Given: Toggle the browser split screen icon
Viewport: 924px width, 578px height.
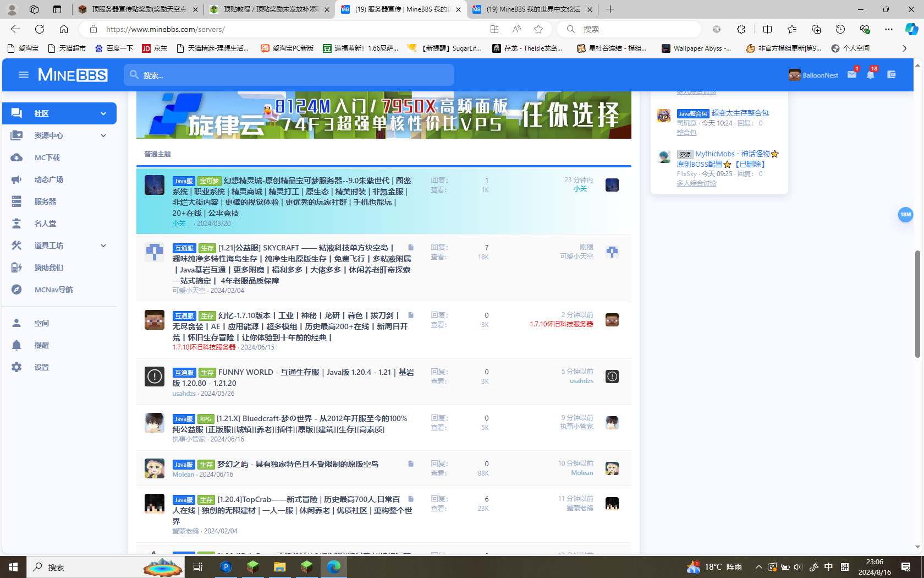Looking at the screenshot, I should pyautogui.click(x=767, y=29).
